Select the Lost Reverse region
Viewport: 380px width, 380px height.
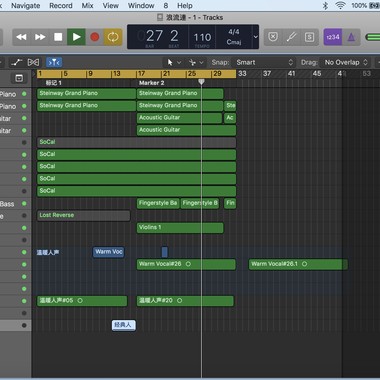pos(84,215)
